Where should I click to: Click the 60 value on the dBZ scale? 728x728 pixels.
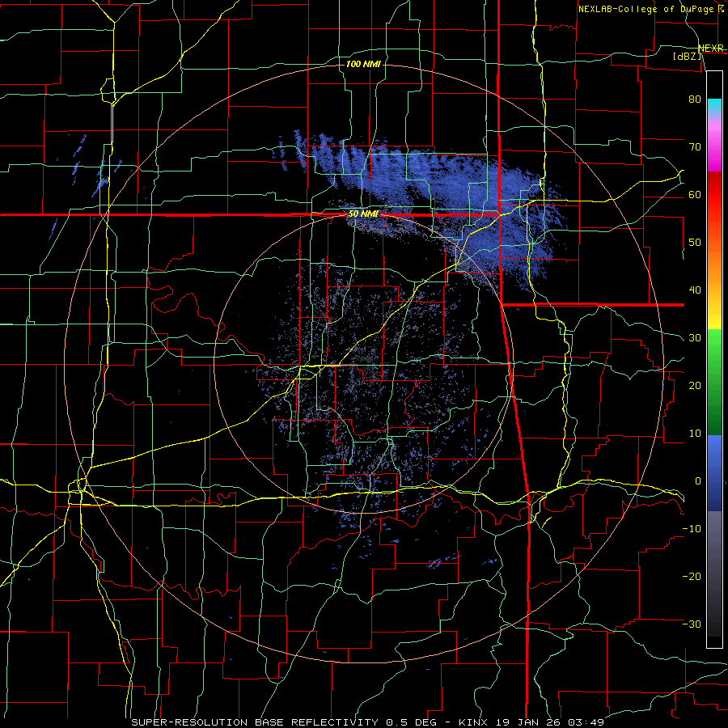click(x=695, y=194)
